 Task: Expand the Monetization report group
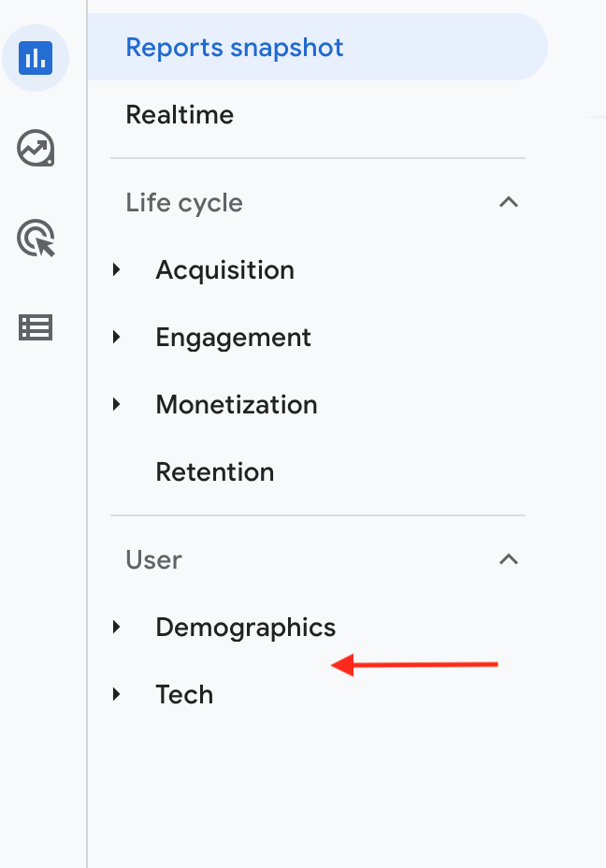pos(117,404)
